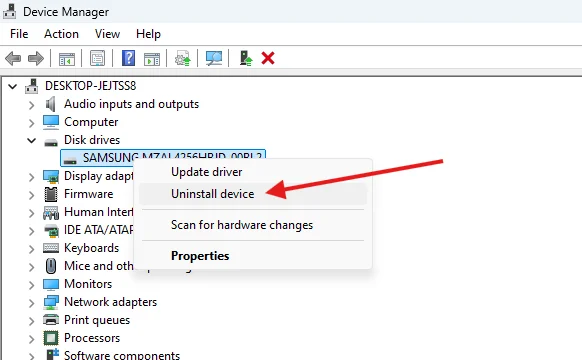Screen dimensions: 582x360
Task: Select the Network adapters label
Action: click(x=110, y=302)
